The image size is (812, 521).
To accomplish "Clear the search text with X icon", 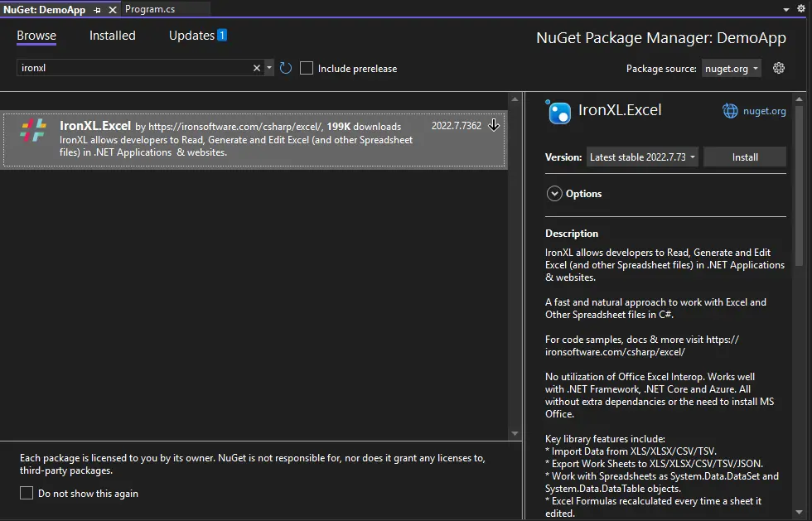I will tap(257, 68).
